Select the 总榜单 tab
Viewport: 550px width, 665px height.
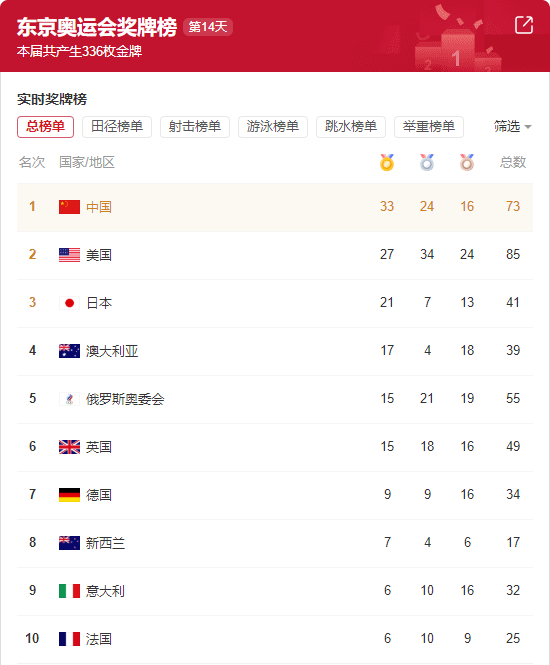pos(45,127)
